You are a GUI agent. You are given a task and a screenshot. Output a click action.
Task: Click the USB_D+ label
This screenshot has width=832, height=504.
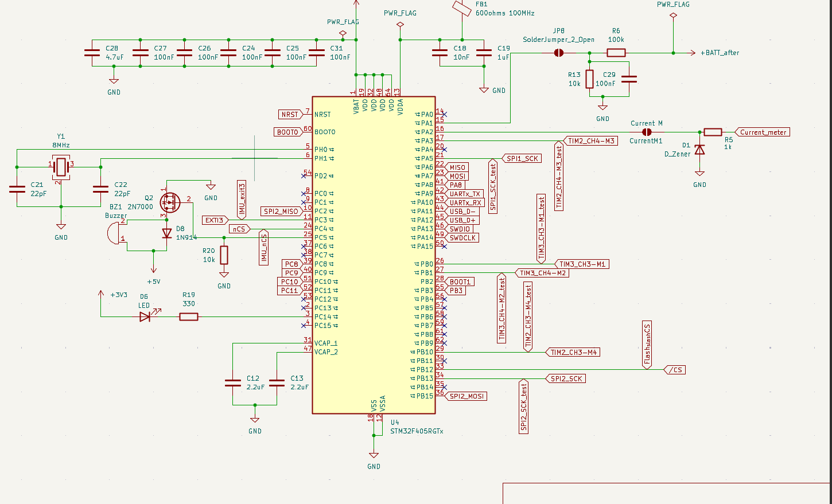pos(461,220)
